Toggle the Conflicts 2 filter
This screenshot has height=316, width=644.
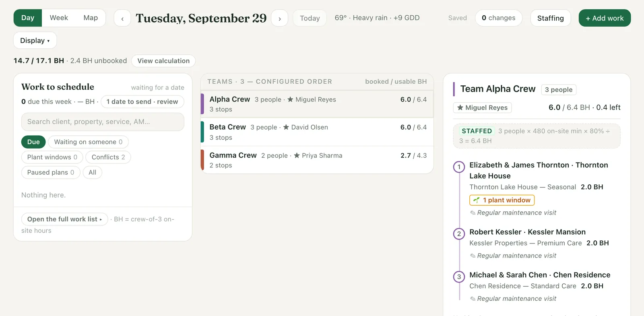[108, 157]
